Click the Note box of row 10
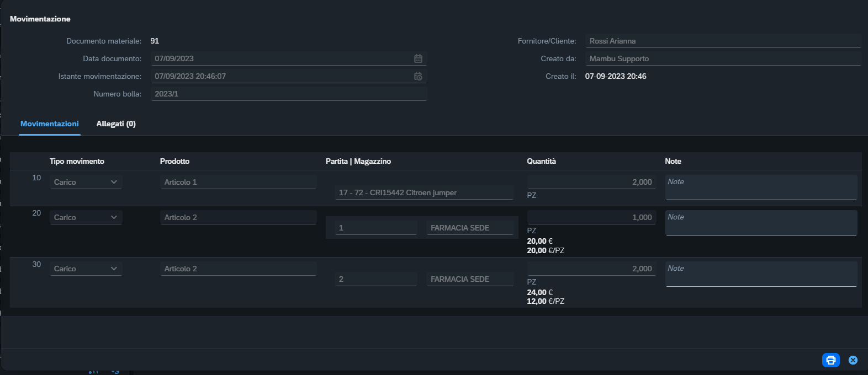This screenshot has width=868, height=375. click(x=761, y=187)
